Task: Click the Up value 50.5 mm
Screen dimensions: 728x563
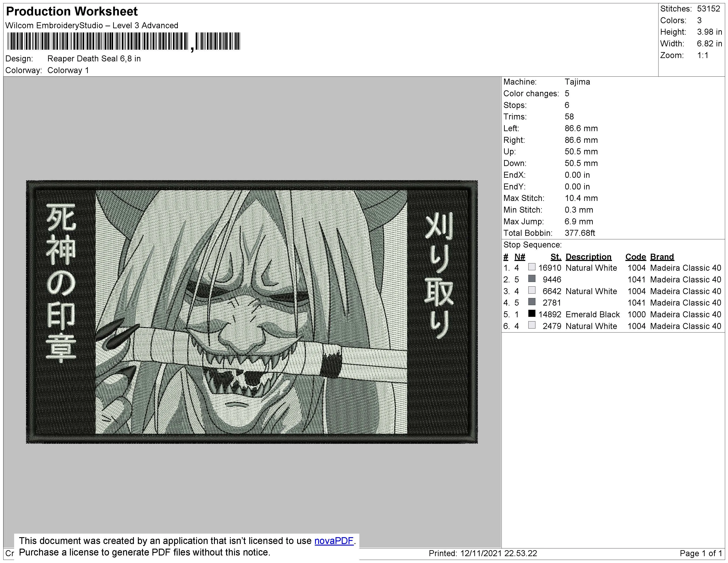Action: (581, 152)
